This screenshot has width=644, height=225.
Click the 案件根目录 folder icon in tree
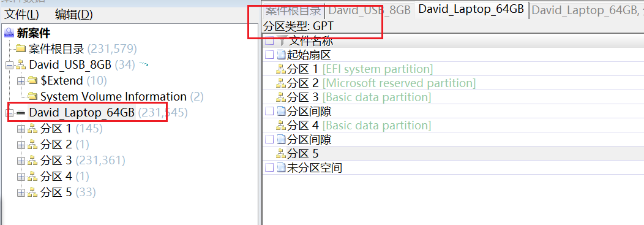pos(21,49)
